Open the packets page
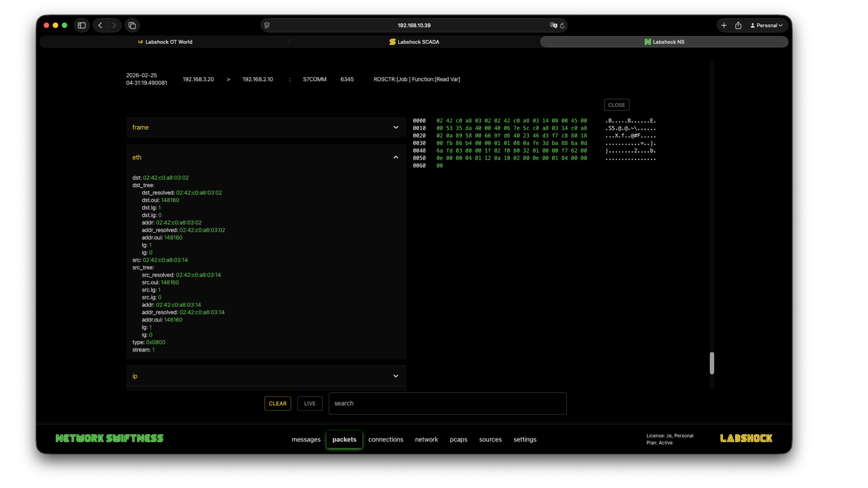 point(344,439)
